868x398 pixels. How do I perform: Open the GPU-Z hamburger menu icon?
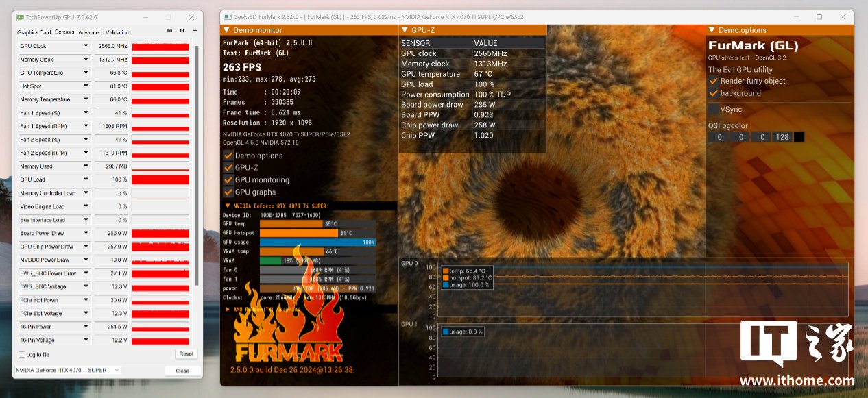click(195, 30)
